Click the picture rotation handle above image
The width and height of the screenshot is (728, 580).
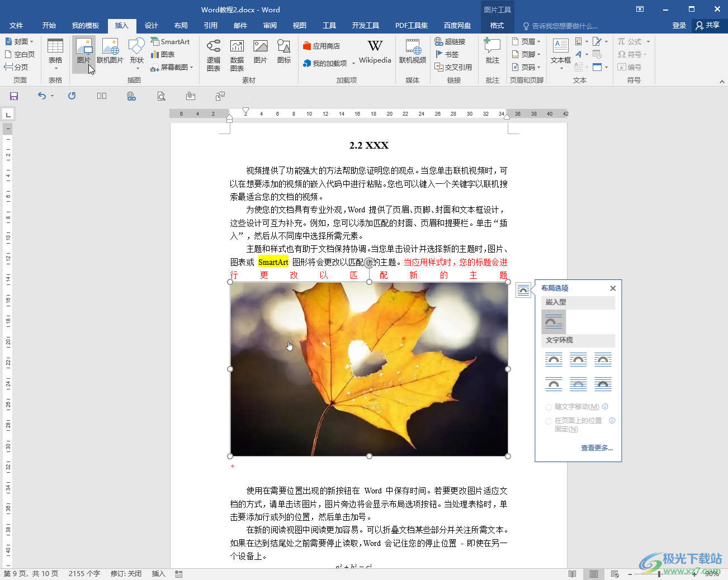pos(369,263)
